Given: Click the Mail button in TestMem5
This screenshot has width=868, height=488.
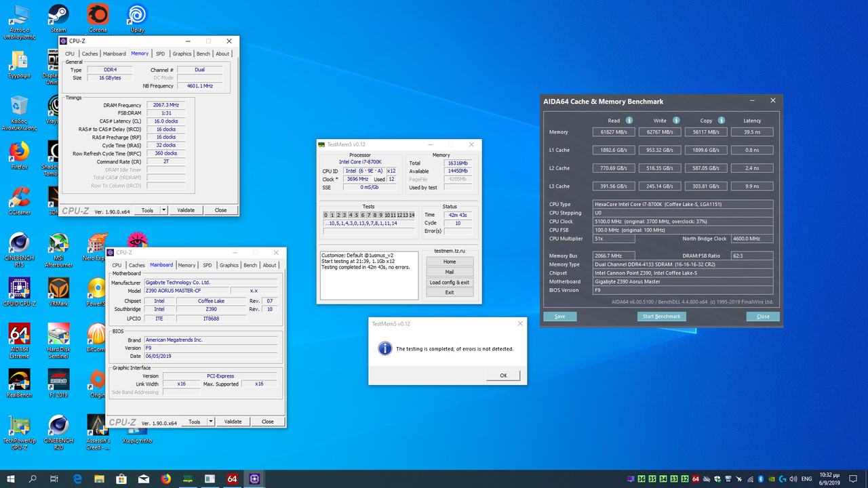Looking at the screenshot, I should tap(450, 272).
